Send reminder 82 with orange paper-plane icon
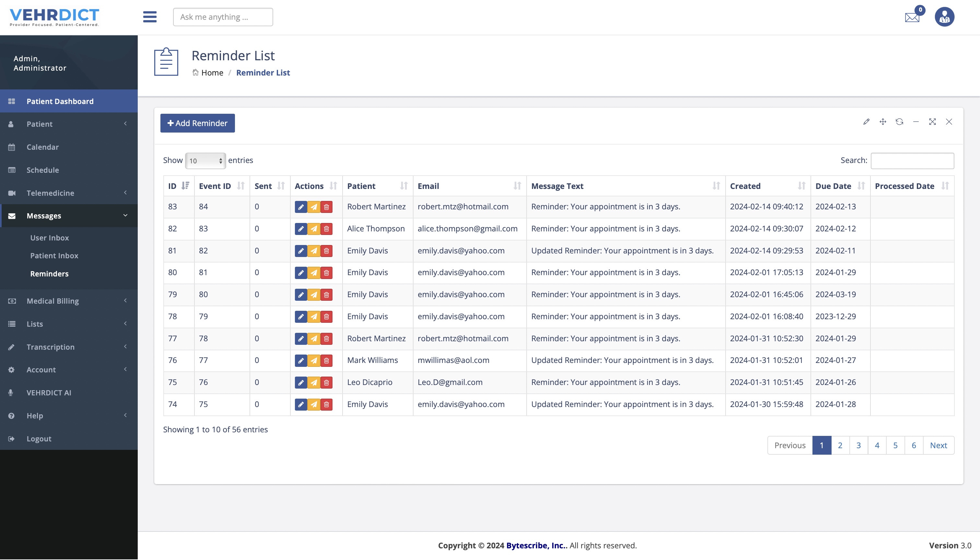The height and width of the screenshot is (560, 980). click(314, 229)
